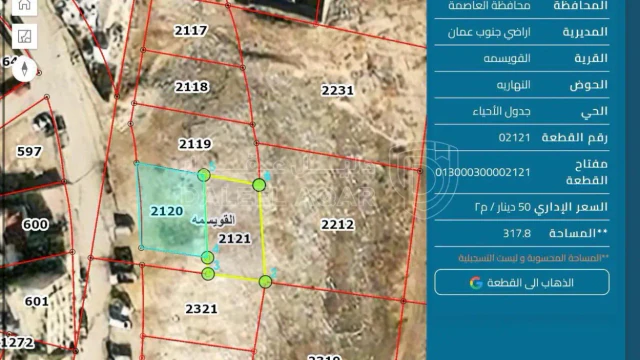Click vertex marker 3 on the yellow boundary
This screenshot has width=640, height=360.
(x=208, y=273)
